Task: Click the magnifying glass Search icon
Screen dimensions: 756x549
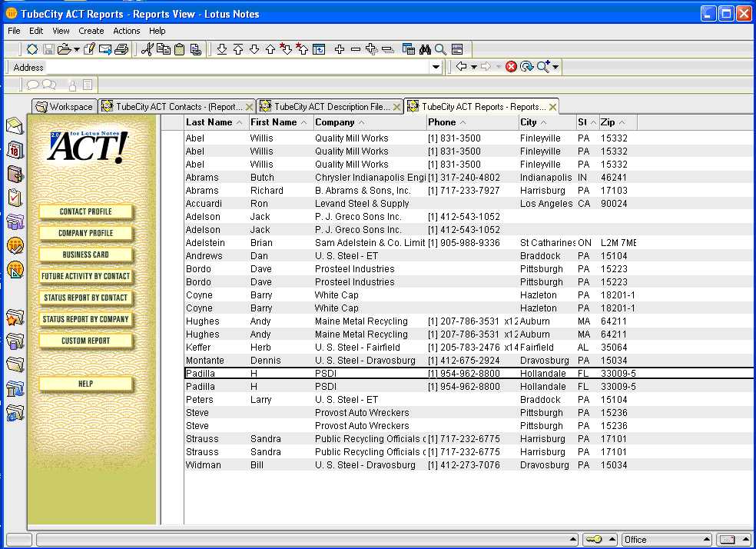Action: [x=440, y=49]
